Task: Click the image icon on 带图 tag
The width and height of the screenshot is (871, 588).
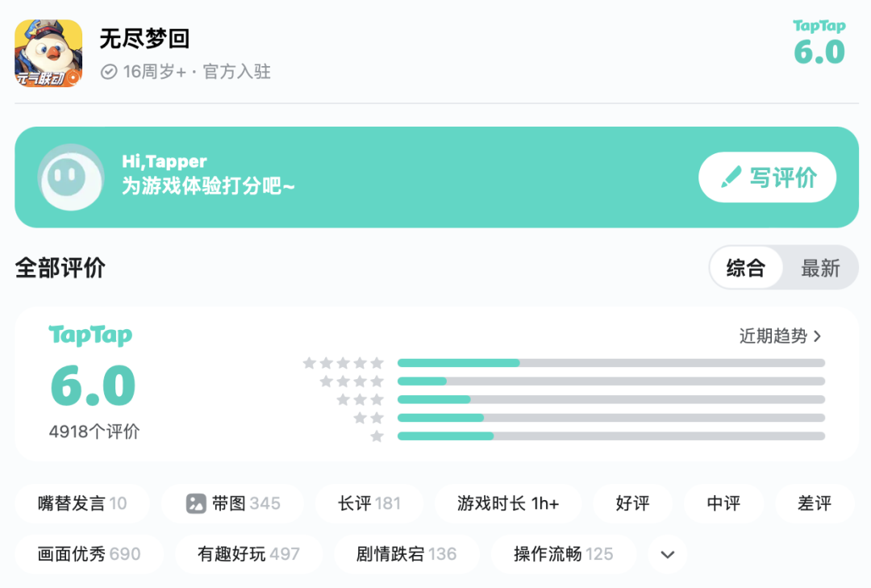Action: (x=196, y=504)
